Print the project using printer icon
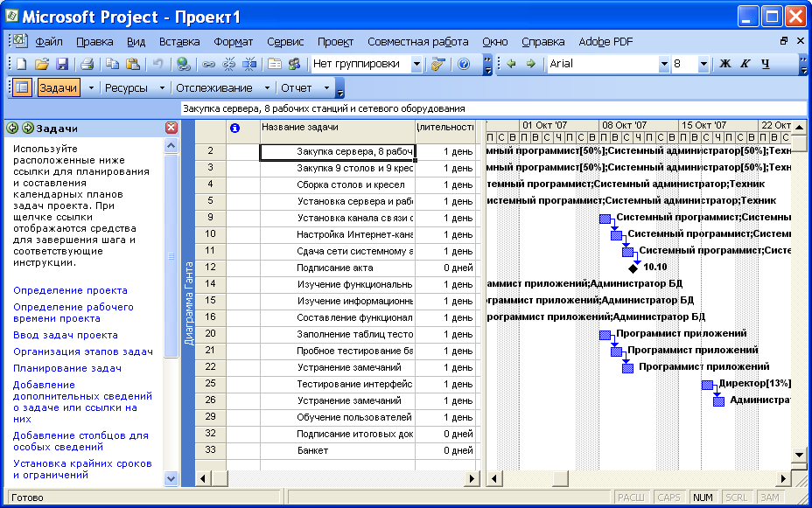This screenshot has width=812, height=508. [x=87, y=64]
